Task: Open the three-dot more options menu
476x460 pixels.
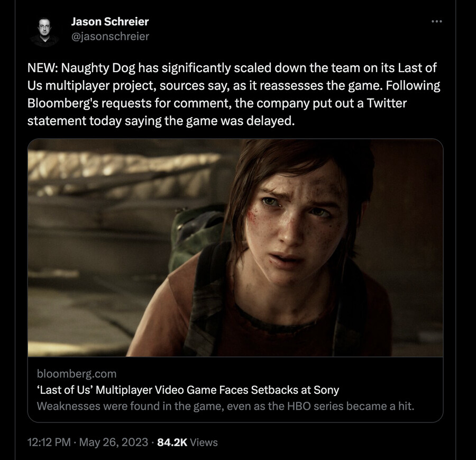Action: coord(436,22)
